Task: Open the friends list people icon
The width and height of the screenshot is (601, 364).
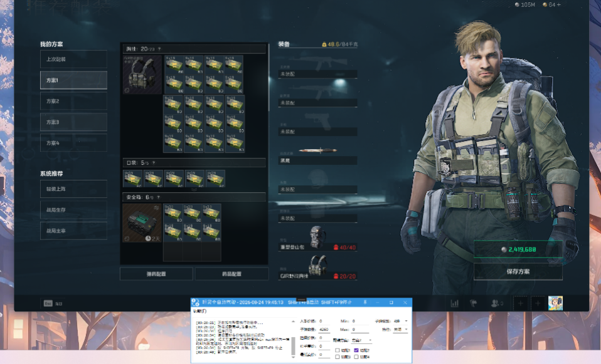Action: click(x=496, y=303)
